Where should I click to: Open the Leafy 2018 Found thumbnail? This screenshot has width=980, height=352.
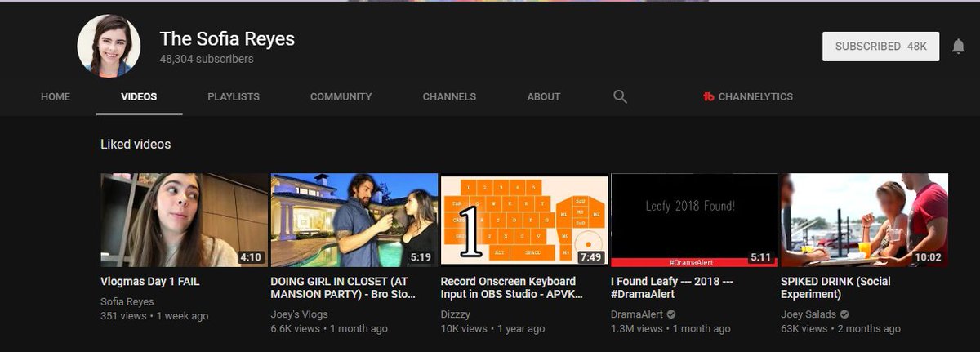[x=694, y=220]
